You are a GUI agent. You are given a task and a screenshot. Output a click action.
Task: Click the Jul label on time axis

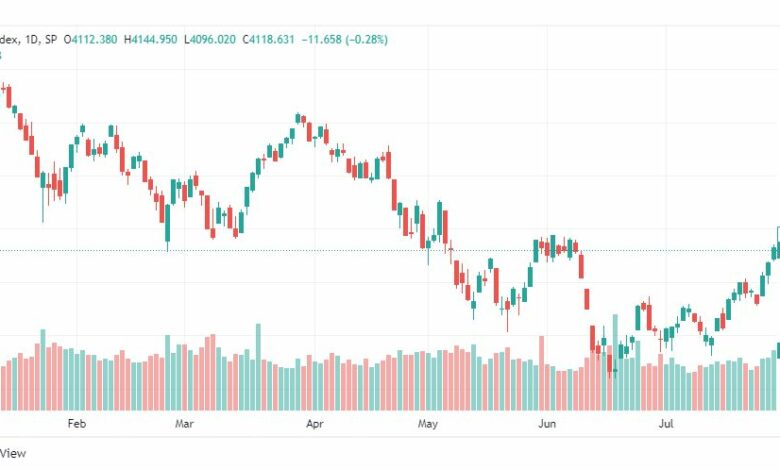tap(666, 424)
